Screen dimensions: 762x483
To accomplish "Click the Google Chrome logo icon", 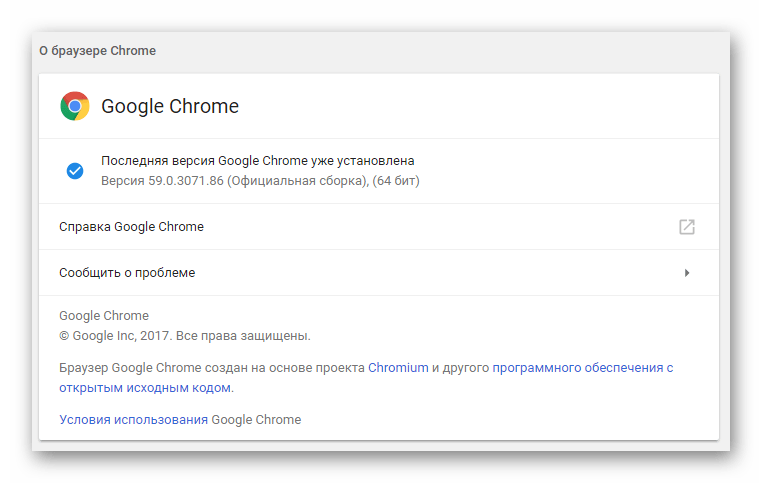I will pos(75,106).
